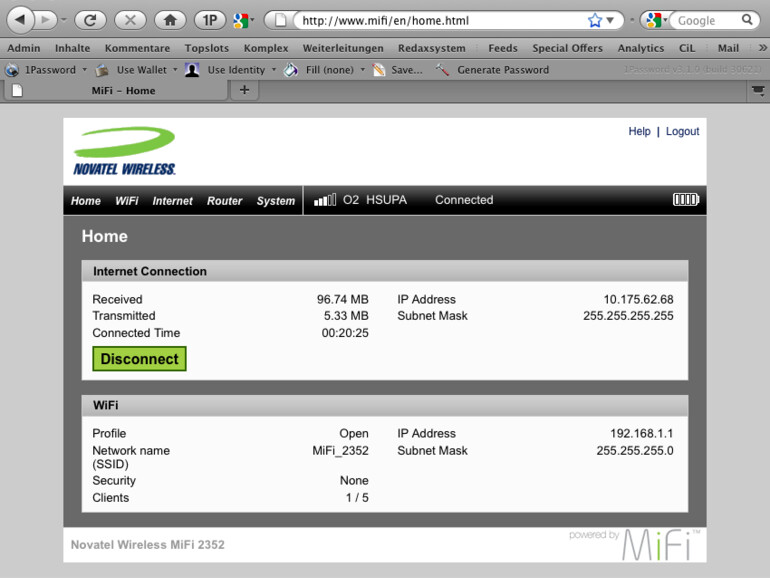
Task: Go back with the browser Back arrow
Action: 20,20
